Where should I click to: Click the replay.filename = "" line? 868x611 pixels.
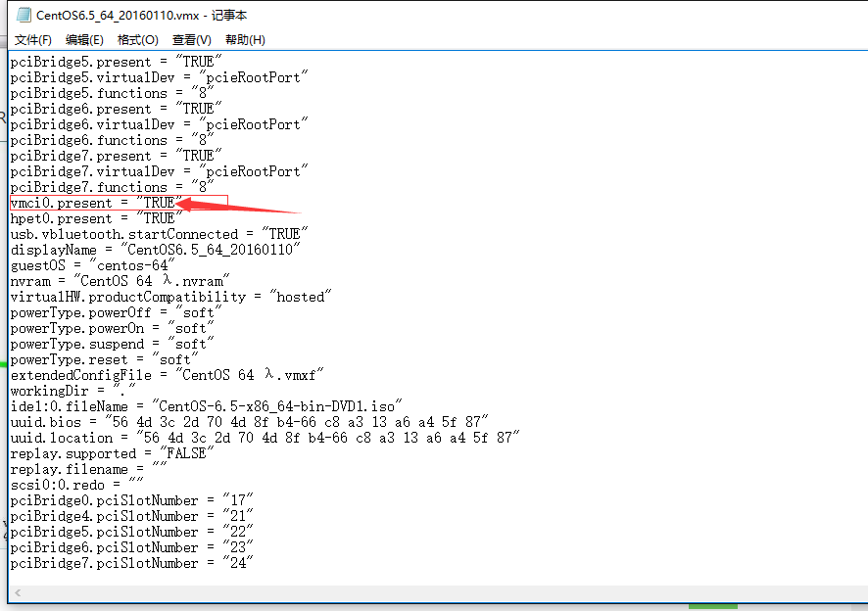click(88, 469)
